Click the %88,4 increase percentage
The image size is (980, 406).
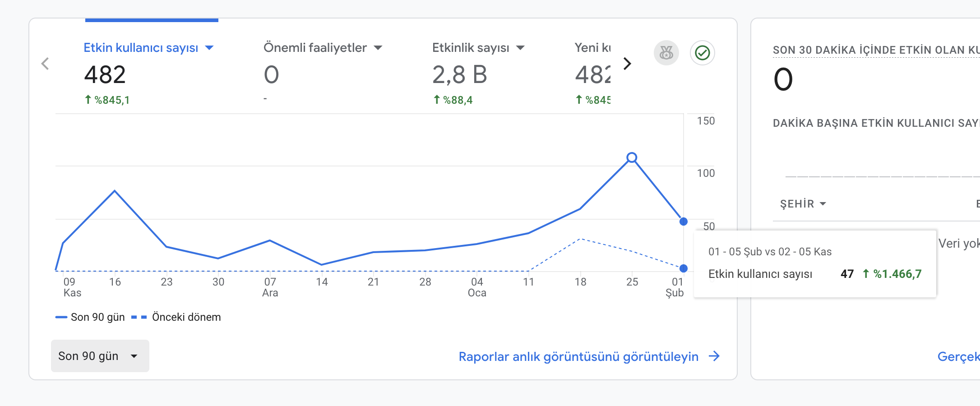(x=453, y=100)
